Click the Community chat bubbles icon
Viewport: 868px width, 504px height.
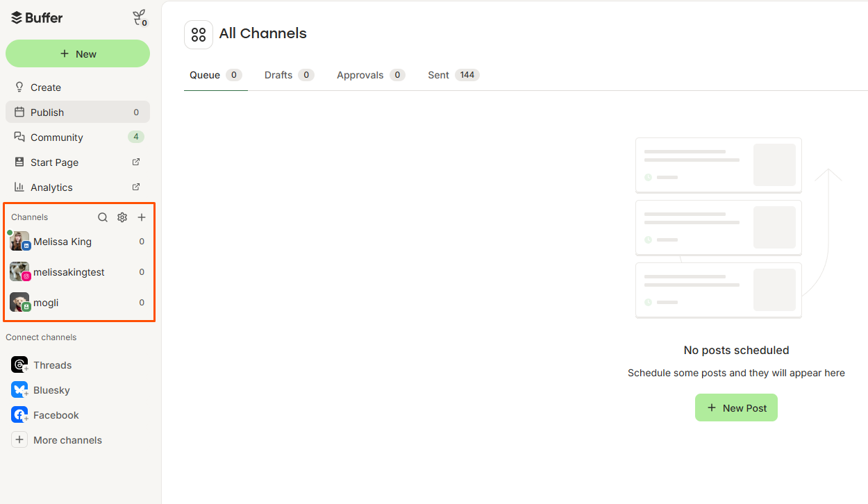(x=19, y=137)
